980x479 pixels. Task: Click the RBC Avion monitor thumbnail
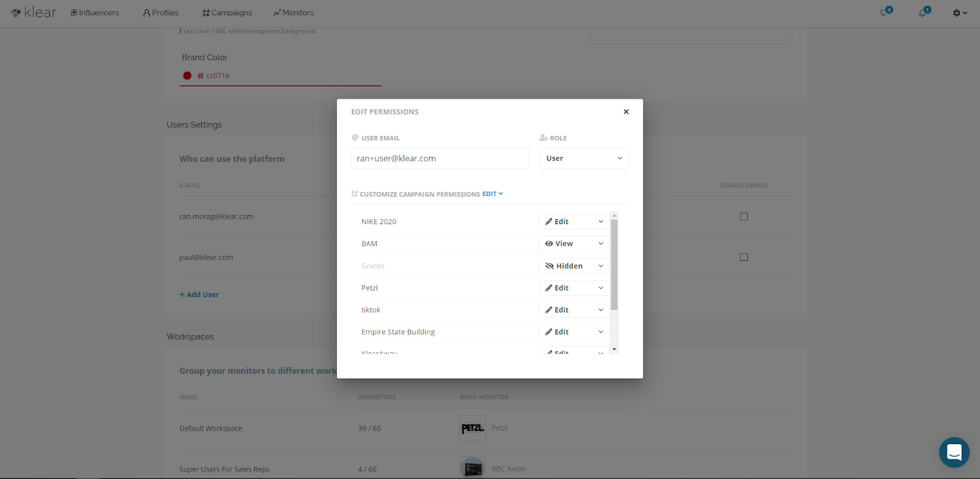point(473,469)
